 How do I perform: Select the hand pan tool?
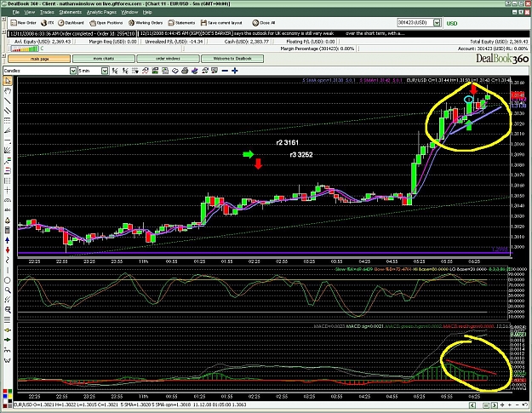[x=8, y=91]
